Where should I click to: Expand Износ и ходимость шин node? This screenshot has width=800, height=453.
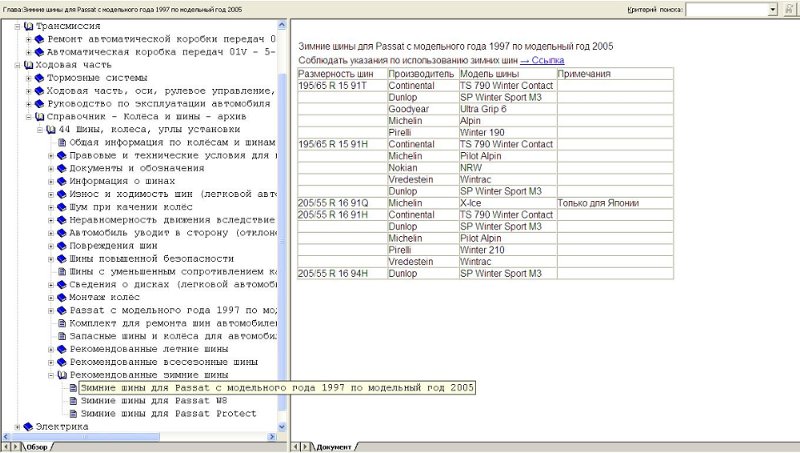[x=51, y=194]
